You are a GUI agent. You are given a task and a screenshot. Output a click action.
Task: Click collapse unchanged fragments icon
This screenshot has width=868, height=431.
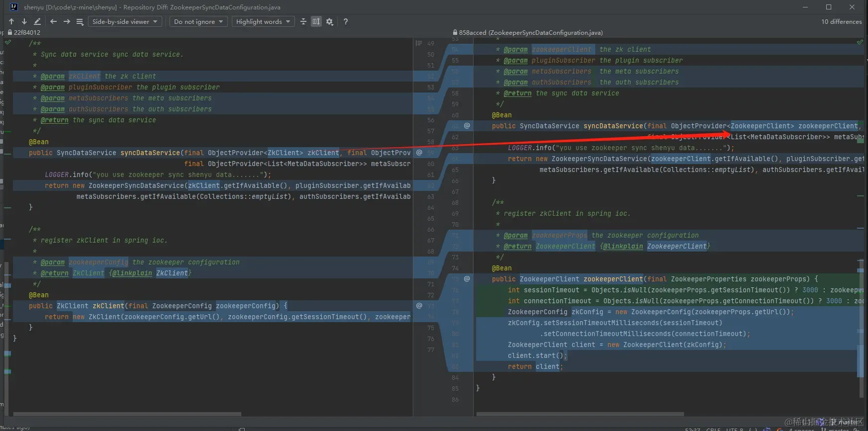click(x=303, y=21)
